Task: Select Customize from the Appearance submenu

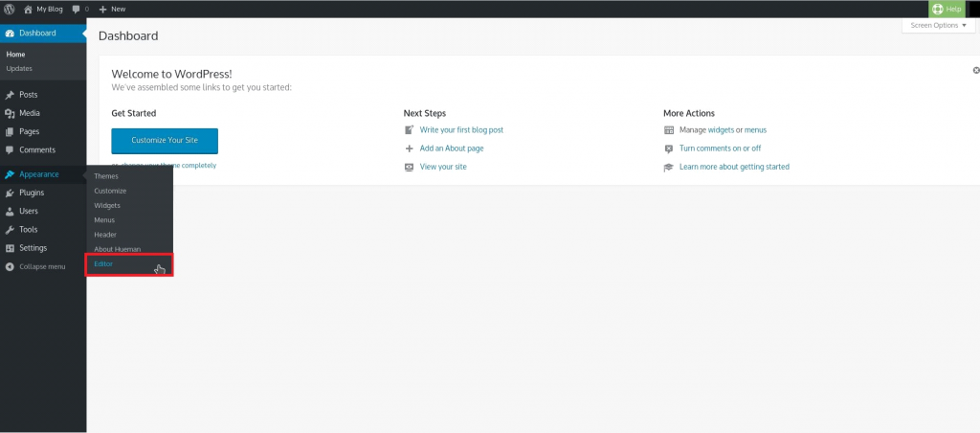Action: pos(110,191)
